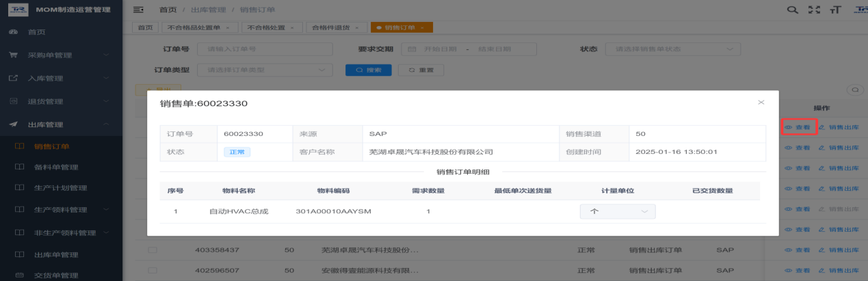Select the active 销售订单 tab
Screen dimensions: 868x281
tap(401, 27)
